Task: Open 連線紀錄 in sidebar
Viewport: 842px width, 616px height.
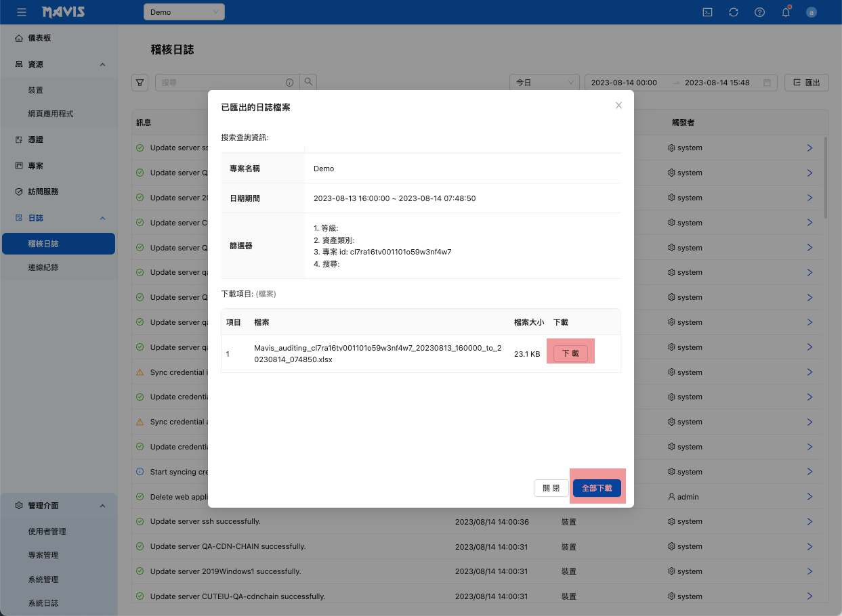Action: (43, 267)
